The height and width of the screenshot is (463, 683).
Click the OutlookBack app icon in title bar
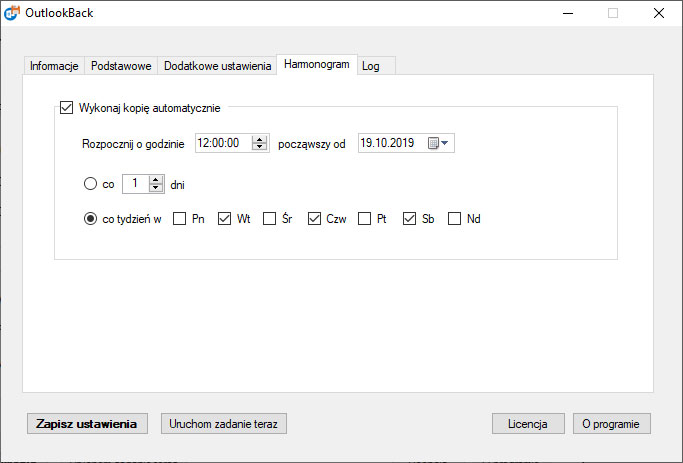point(12,13)
